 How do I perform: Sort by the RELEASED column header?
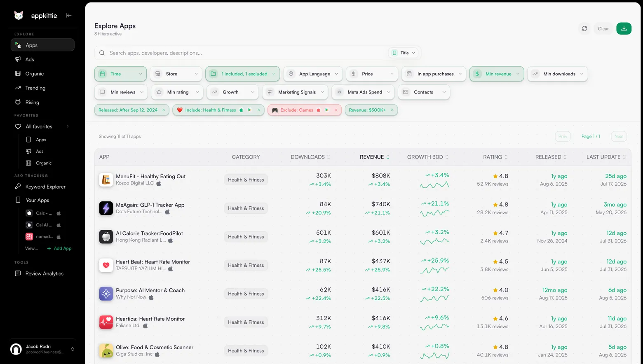click(551, 157)
